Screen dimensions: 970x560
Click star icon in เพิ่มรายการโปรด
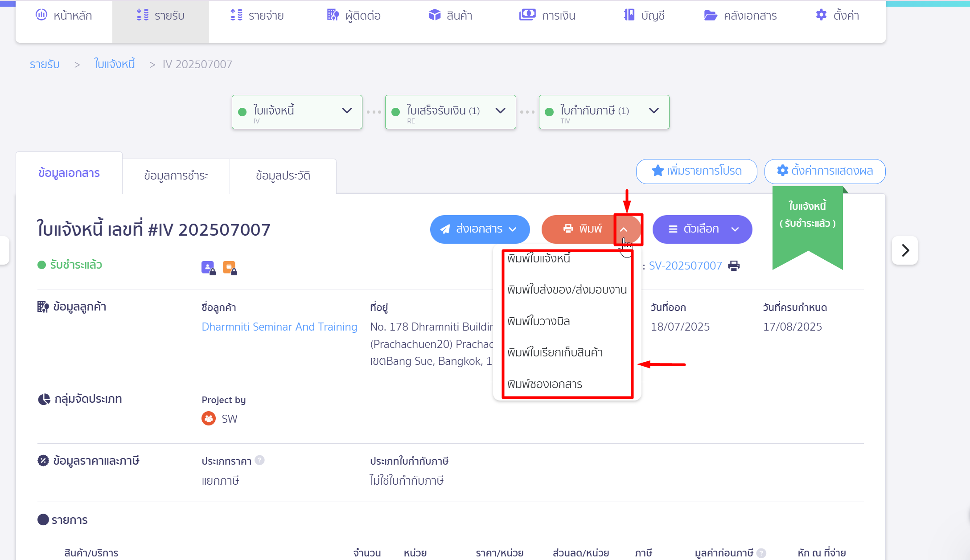tap(658, 171)
